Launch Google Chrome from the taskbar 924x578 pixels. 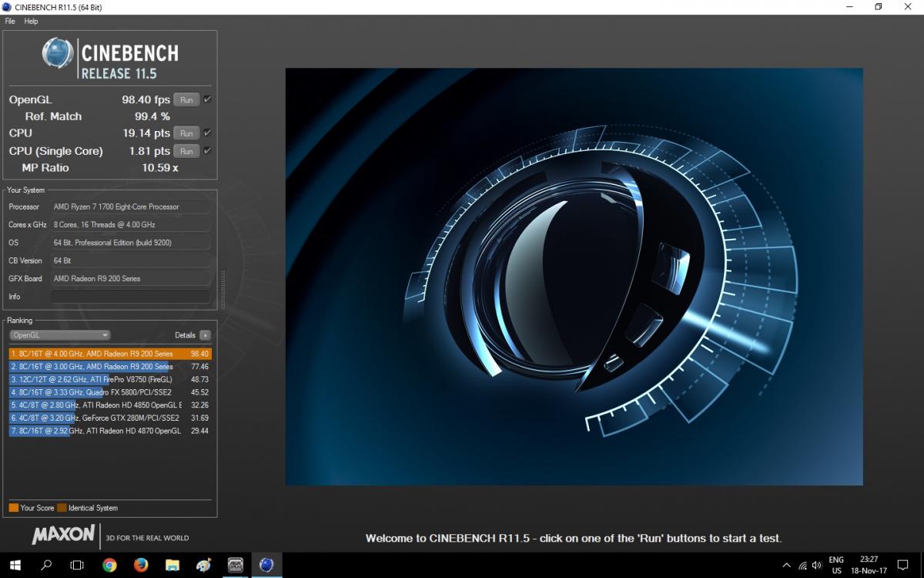click(x=109, y=565)
